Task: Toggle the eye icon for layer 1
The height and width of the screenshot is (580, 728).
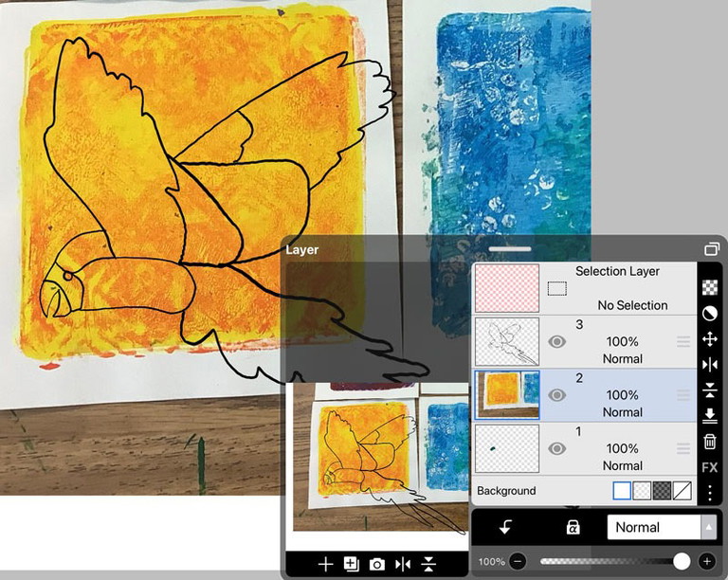Action: pyautogui.click(x=557, y=448)
